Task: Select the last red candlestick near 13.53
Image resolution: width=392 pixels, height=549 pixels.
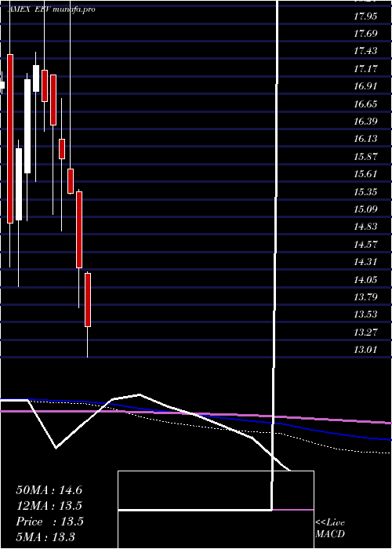Action: pyautogui.click(x=88, y=300)
